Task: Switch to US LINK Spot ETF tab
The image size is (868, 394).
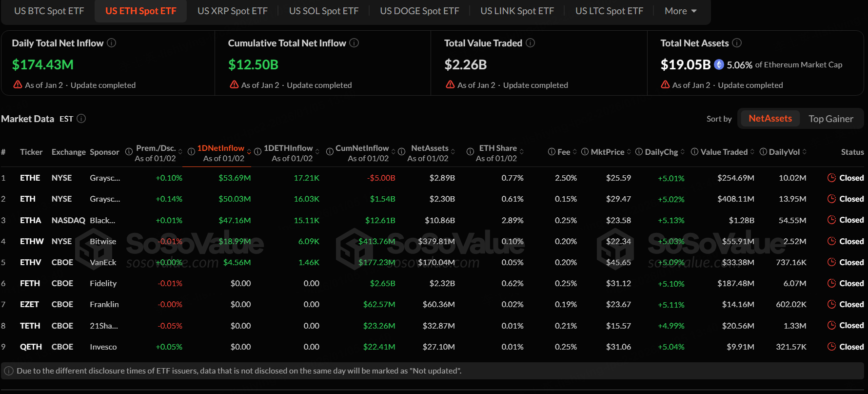Action: click(x=517, y=11)
